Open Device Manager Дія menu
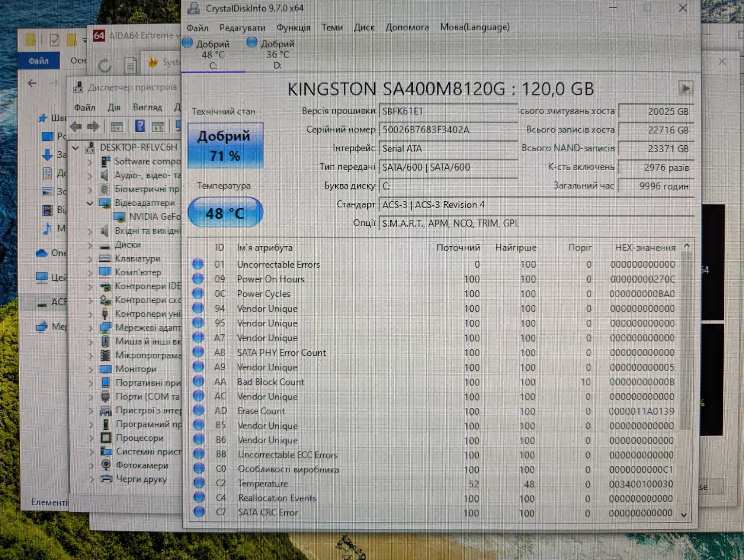The height and width of the screenshot is (560, 744). click(x=114, y=107)
